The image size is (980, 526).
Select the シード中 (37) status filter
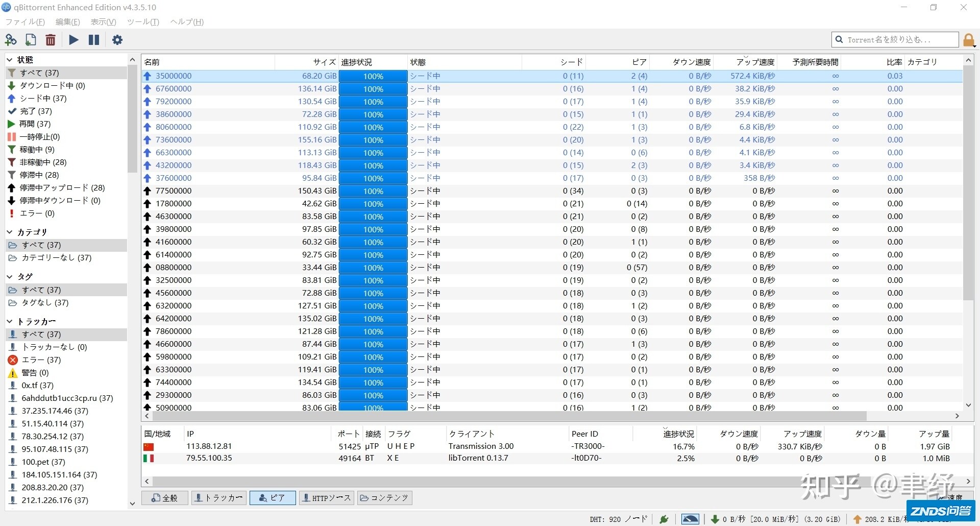66,99
